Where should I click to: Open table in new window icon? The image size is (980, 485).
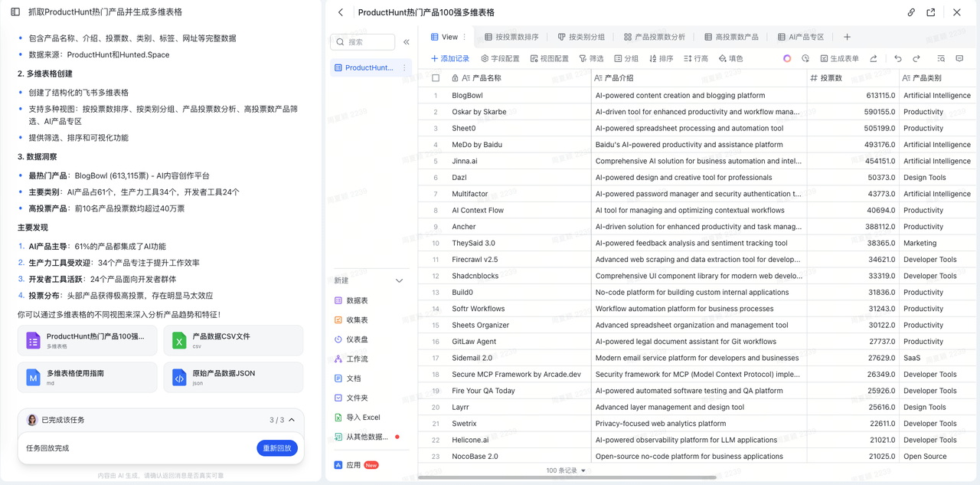click(931, 12)
